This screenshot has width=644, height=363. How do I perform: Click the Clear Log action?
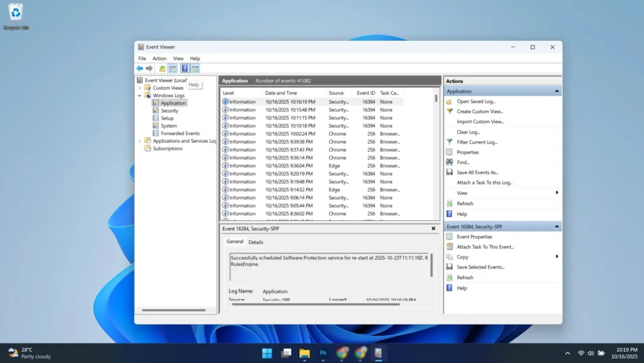click(x=469, y=131)
